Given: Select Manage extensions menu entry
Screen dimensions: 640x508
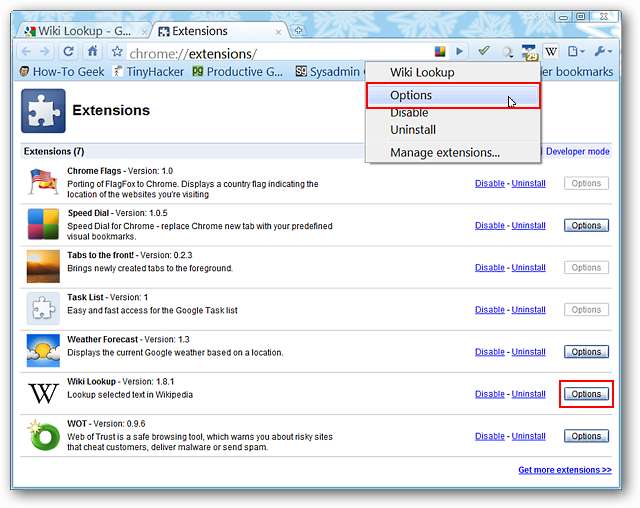Looking at the screenshot, I should [445, 153].
